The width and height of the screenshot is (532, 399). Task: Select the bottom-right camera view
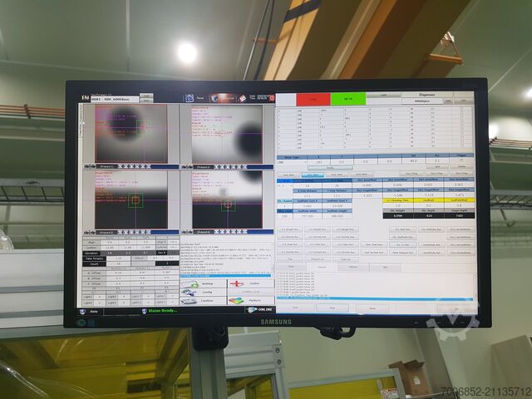227,199
